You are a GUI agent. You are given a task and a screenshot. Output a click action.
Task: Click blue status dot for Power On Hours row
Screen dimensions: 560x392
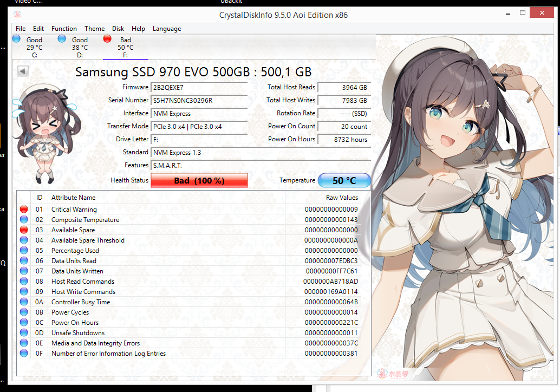(x=24, y=322)
